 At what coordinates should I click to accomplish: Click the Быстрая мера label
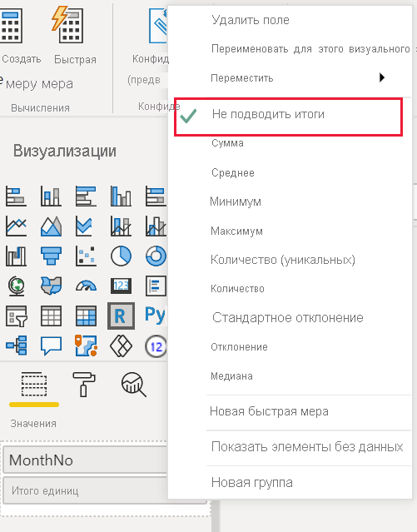point(75,59)
